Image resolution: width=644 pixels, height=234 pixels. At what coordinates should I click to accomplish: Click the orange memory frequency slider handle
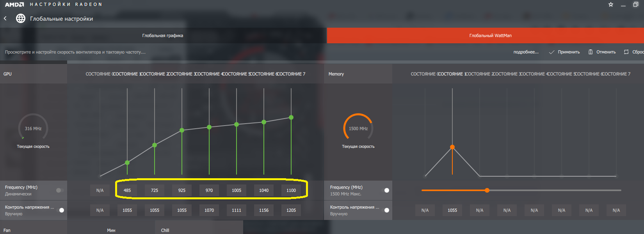[x=487, y=190]
